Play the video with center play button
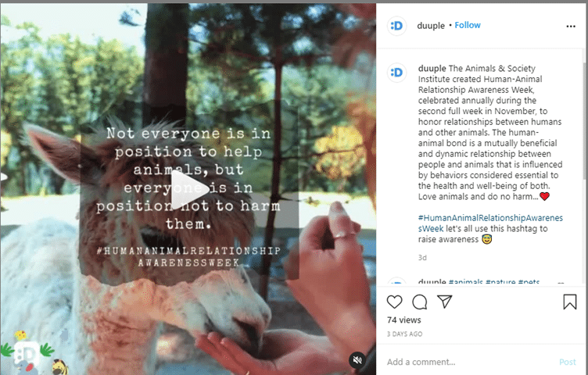This screenshot has width=588, height=375. pyautogui.click(x=189, y=189)
